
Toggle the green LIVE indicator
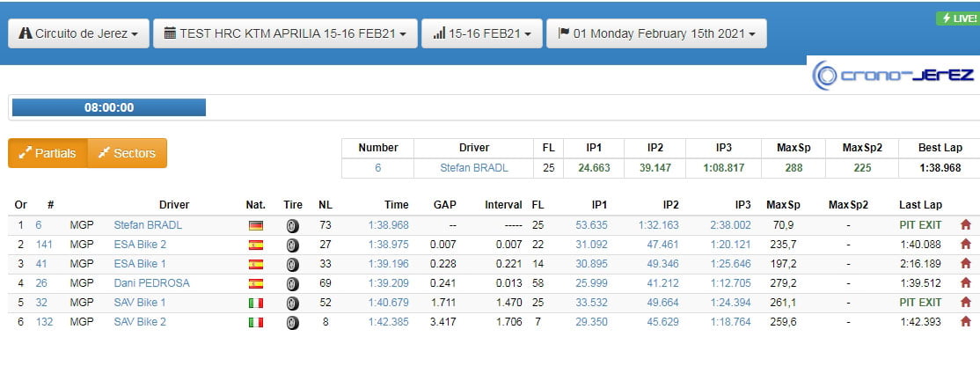coord(957,18)
